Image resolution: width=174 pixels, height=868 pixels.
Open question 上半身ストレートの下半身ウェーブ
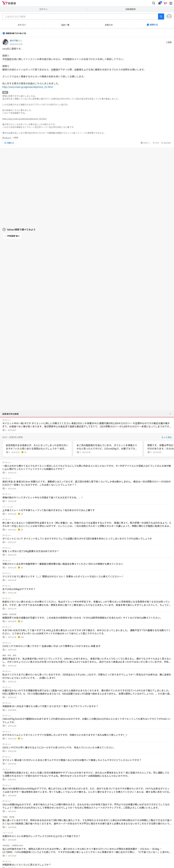[x=49, y=510]
